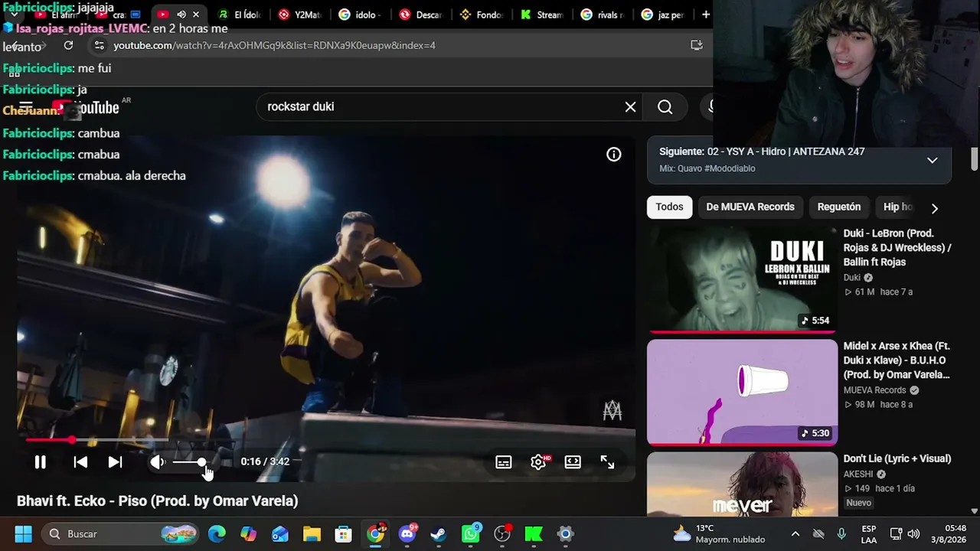Viewport: 980px width, 551px height.
Task: Open the YouTube guide hamburger menu
Action: (x=26, y=107)
